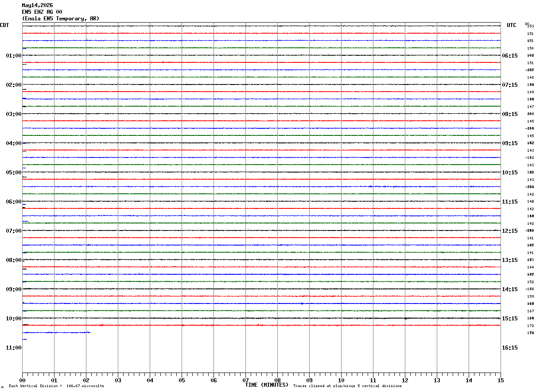
Task: Click the vertical division microvolts note
Action: [56, 386]
